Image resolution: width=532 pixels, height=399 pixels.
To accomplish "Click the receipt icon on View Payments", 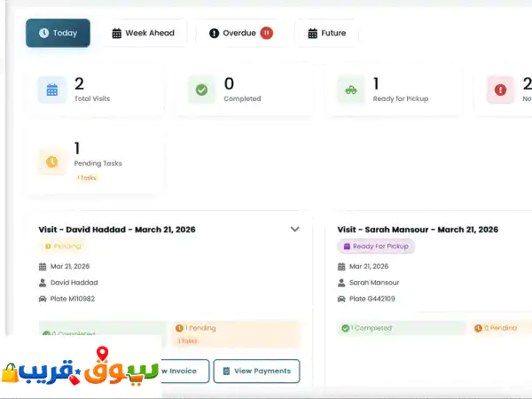I will 226,372.
